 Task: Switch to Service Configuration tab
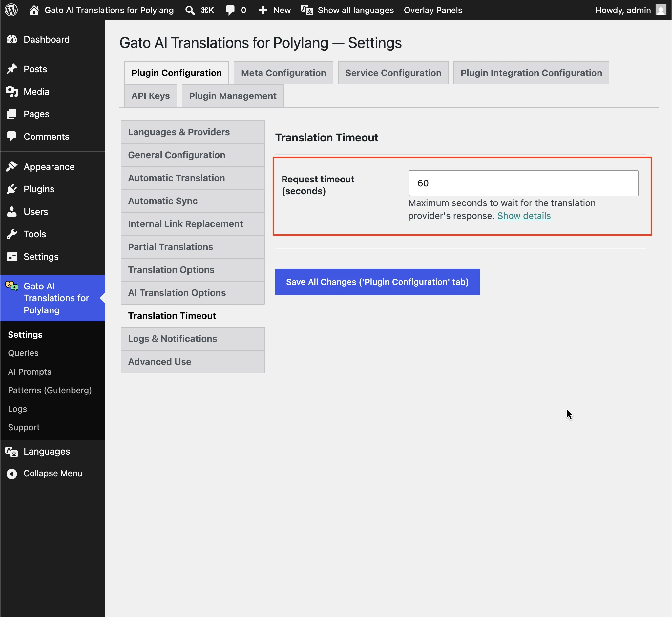tap(393, 73)
